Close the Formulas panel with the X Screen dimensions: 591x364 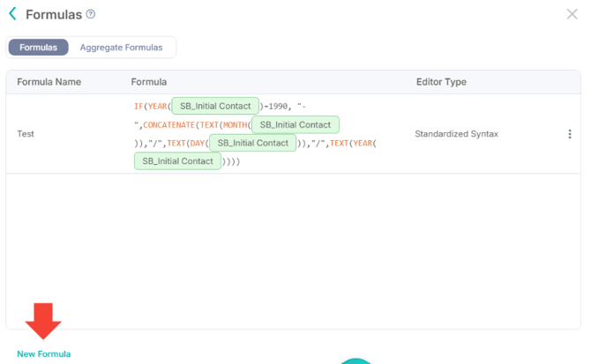pos(572,14)
